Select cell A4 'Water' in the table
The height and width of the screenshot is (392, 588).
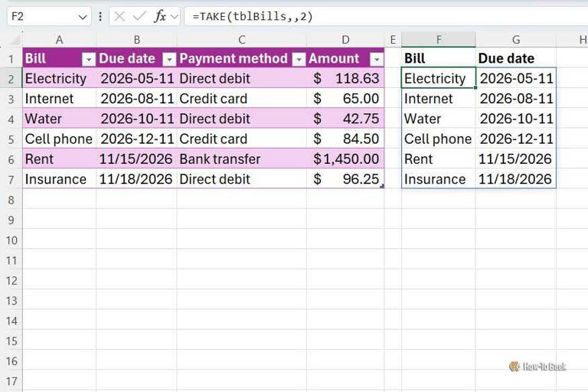tap(59, 119)
